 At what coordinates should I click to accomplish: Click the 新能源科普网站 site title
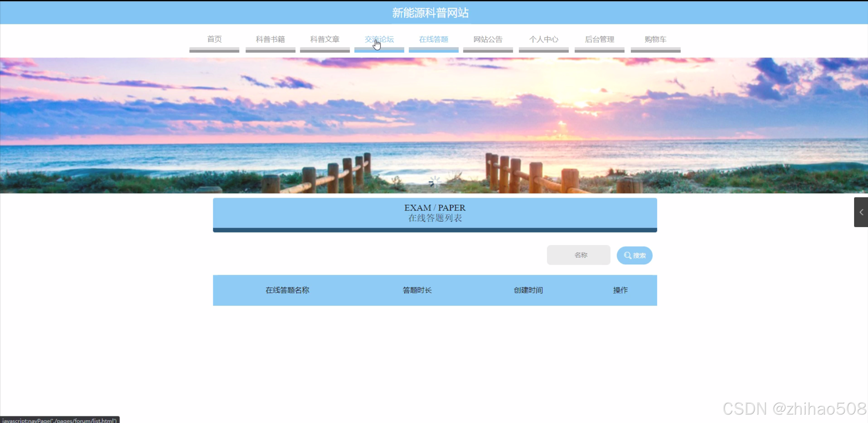[430, 13]
